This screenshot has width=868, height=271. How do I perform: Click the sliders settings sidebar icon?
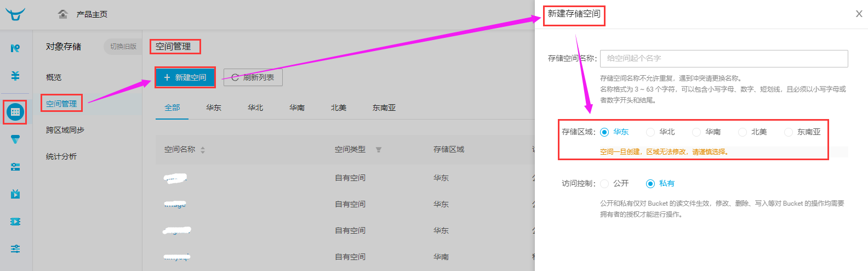15,249
